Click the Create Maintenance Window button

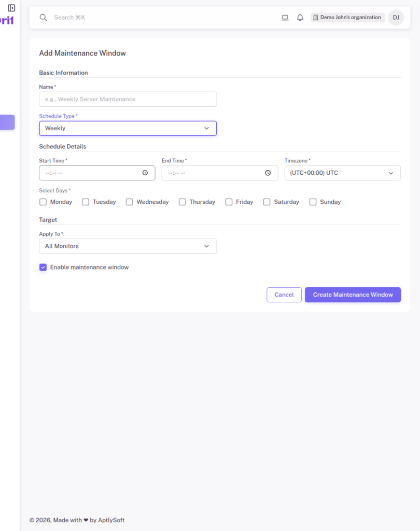(353, 295)
